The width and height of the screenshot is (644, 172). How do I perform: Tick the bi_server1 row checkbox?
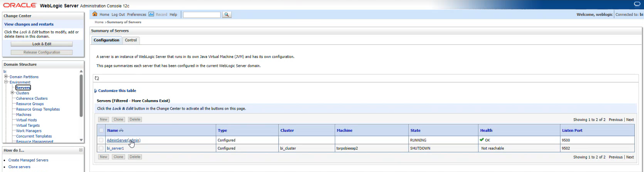pos(101,148)
